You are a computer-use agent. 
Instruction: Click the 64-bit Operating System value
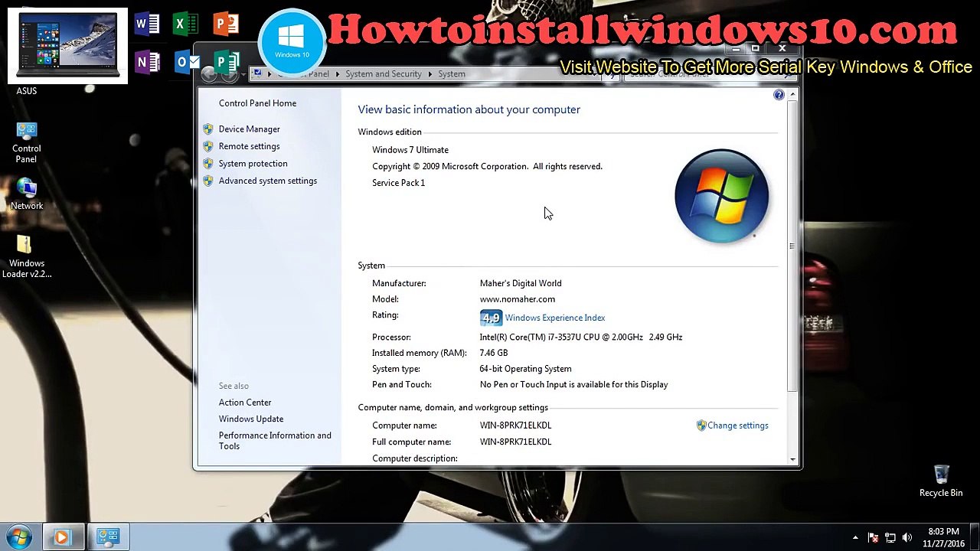click(x=525, y=369)
